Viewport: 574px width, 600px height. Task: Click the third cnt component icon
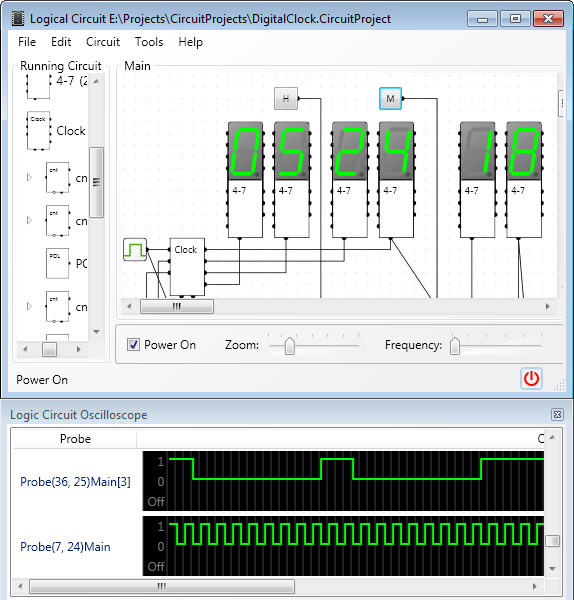coord(57,307)
